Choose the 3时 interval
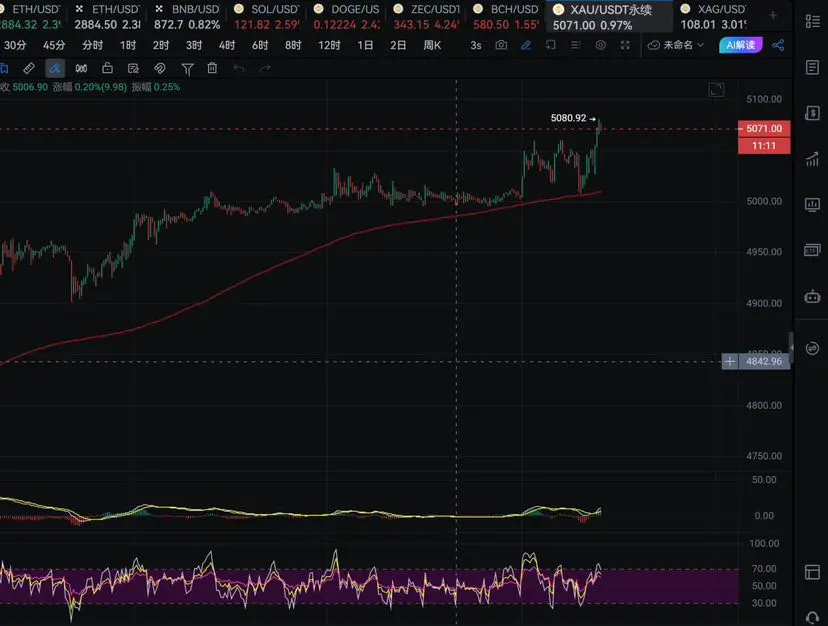Image resolution: width=828 pixels, height=626 pixels. [194, 45]
